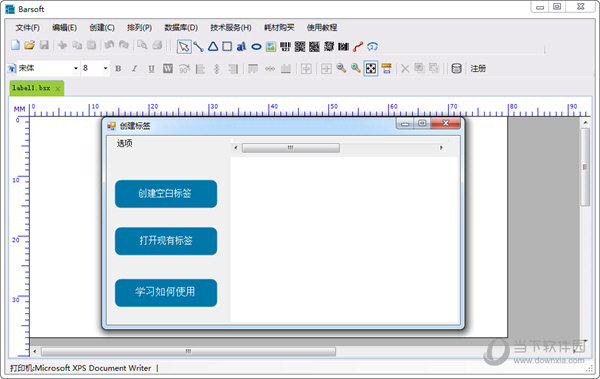Viewport: 600px width, 379px height.
Task: Click the zoom in magnifier icon
Action: [356, 69]
